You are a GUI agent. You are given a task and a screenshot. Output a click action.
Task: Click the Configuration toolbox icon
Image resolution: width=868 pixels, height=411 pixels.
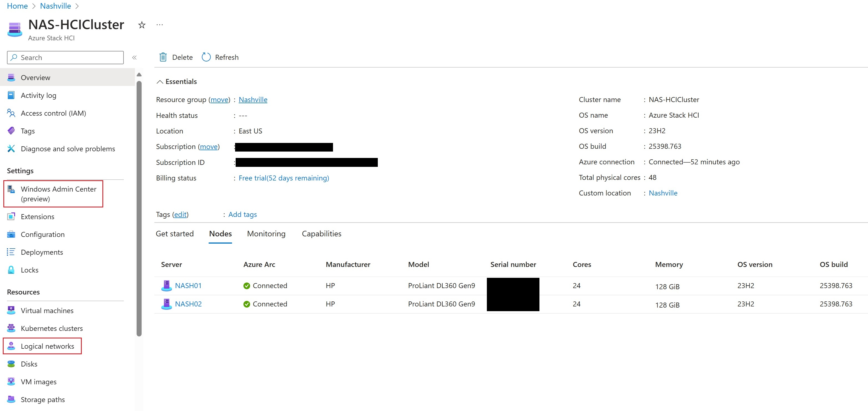pos(11,234)
